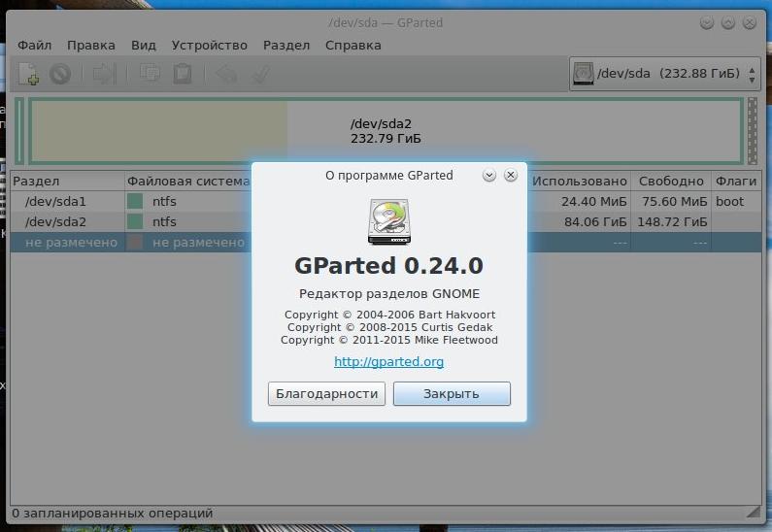
Task: Click the Флаги column header
Action: [736, 182]
